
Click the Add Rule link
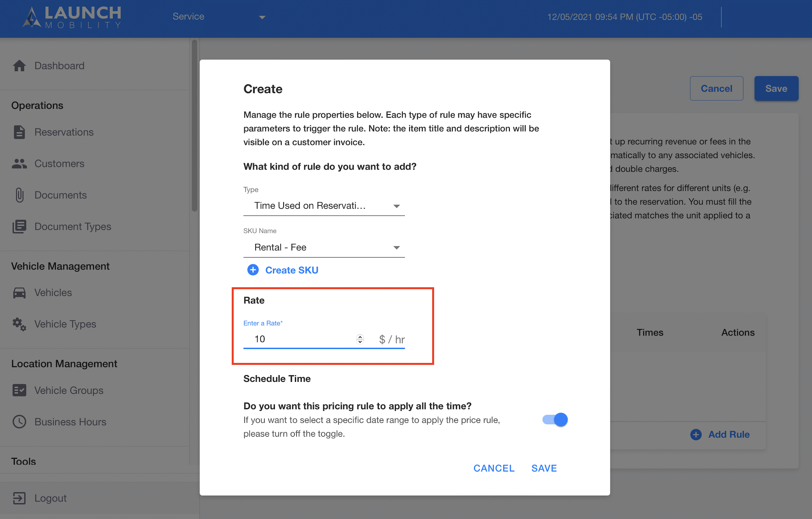pos(729,435)
